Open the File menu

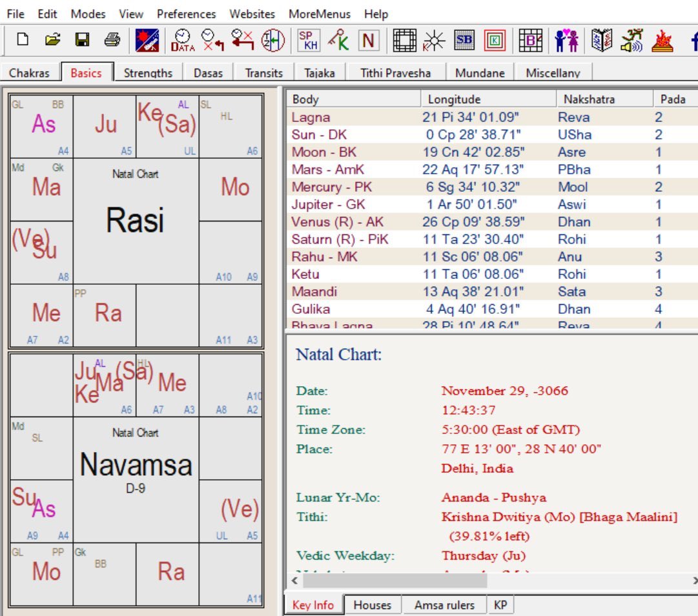(x=15, y=14)
